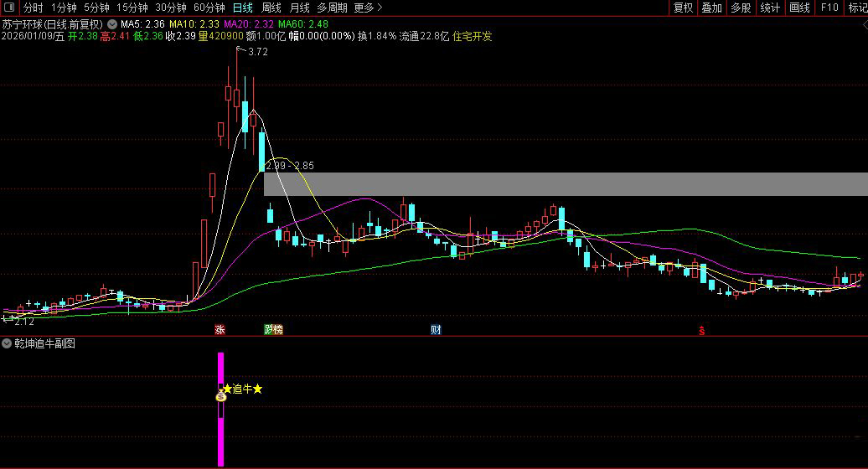
Task: Click the ★追牛★ signal label
Action: [242, 389]
